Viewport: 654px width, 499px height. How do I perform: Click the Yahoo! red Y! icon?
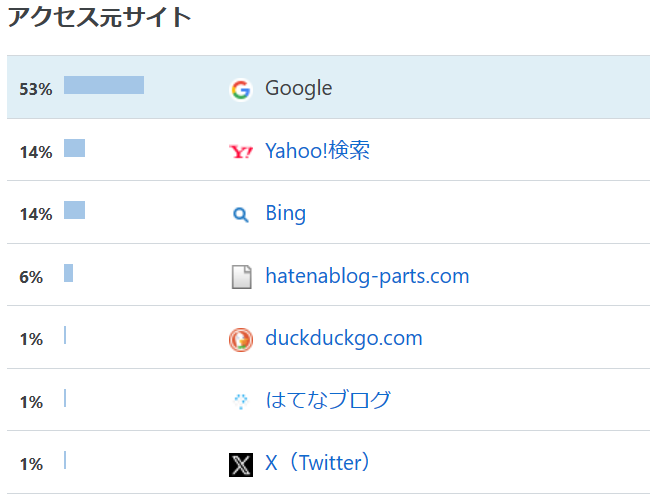click(x=241, y=151)
